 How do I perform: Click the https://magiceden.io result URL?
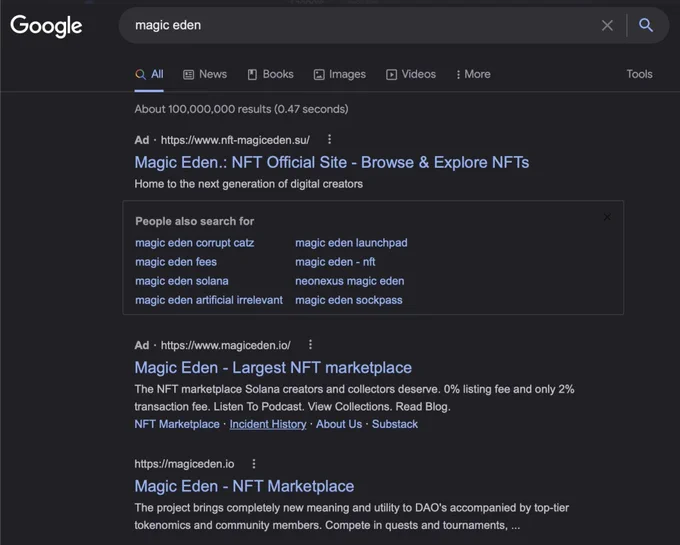coord(184,464)
